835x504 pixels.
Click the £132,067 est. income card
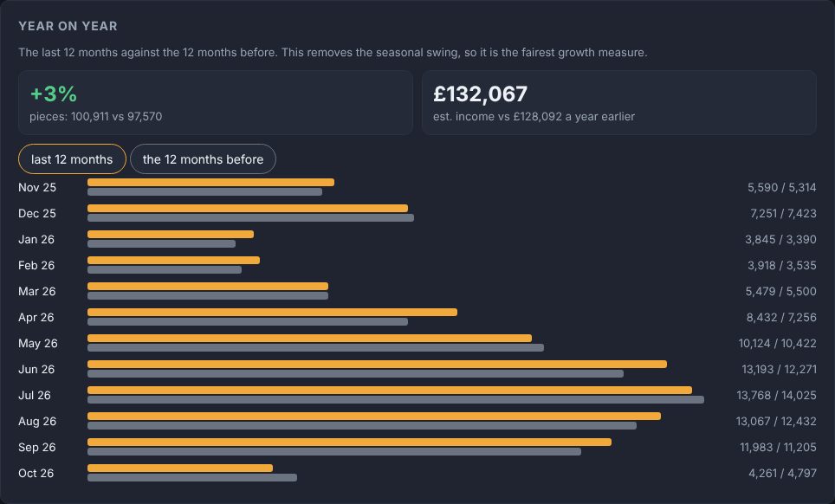tap(618, 103)
